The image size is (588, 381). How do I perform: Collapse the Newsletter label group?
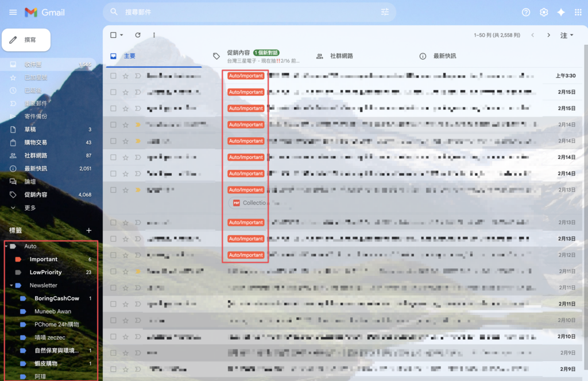(11, 285)
